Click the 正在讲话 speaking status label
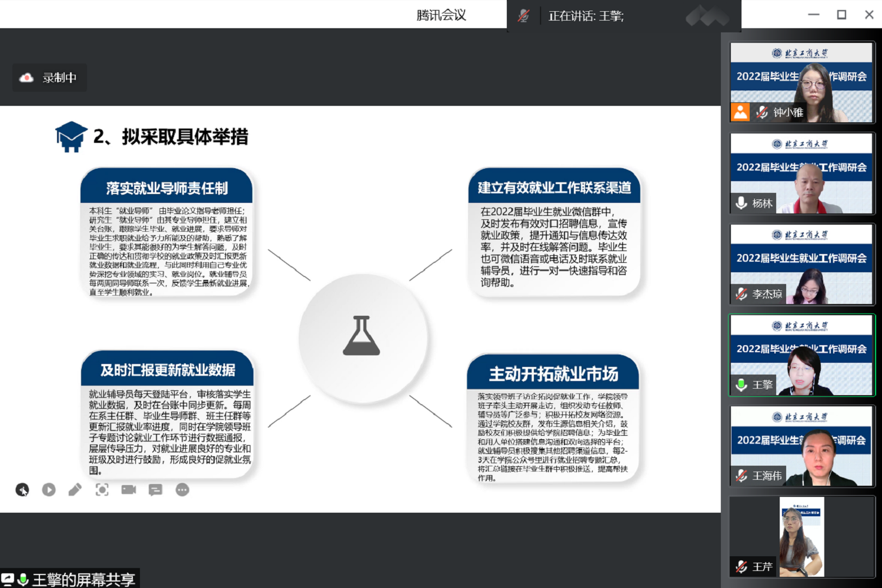The height and width of the screenshot is (588, 882). coord(586,16)
